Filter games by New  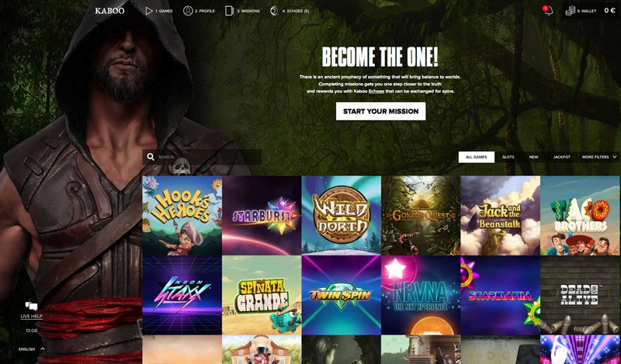pyautogui.click(x=533, y=158)
